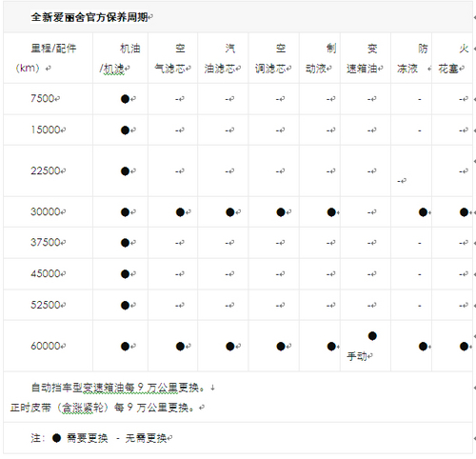
Task: Click the 防冻液 column header
Action: [x=411, y=58]
